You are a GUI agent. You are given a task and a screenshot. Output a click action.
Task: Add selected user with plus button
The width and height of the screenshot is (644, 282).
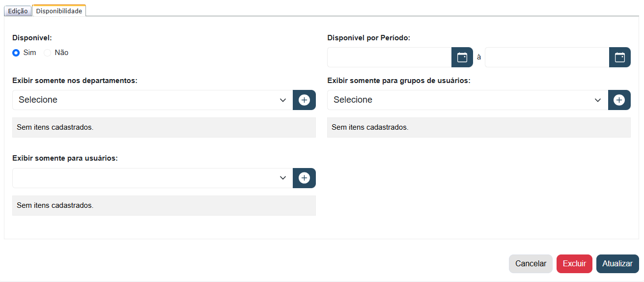tap(304, 178)
